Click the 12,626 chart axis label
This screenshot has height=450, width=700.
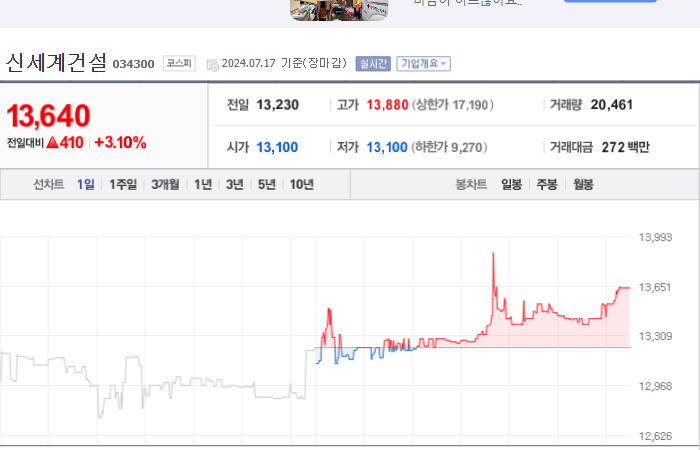(x=655, y=436)
